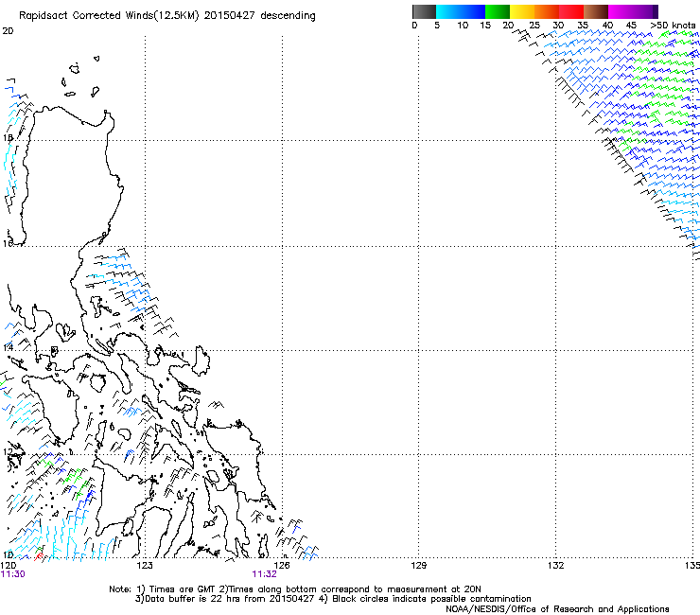The image size is (700, 615).
Task: Click the longitude label '123'
Action: (145, 566)
